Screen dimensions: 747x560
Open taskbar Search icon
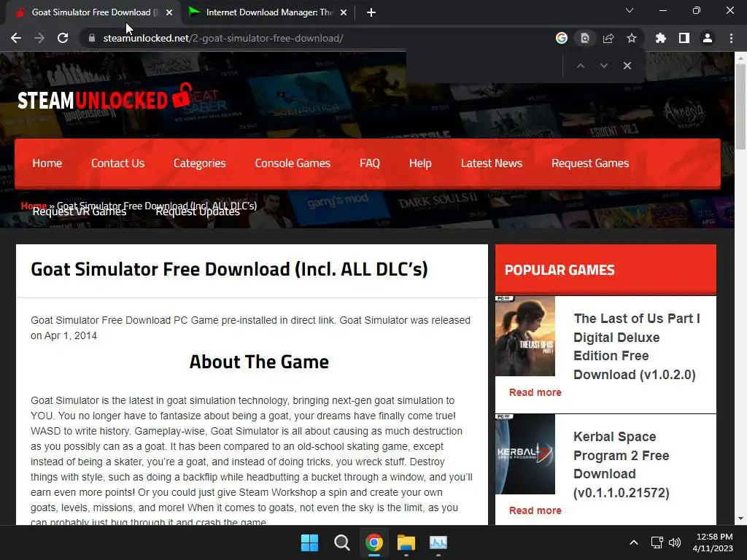pyautogui.click(x=341, y=542)
